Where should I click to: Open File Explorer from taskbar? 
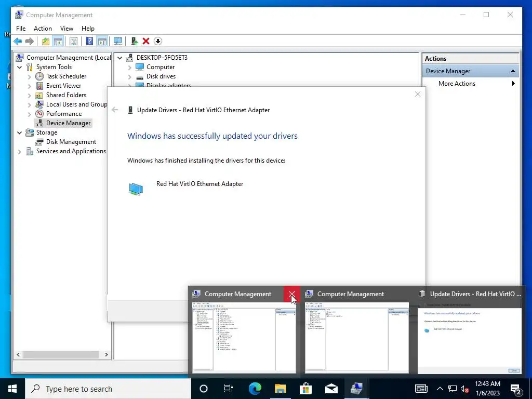point(280,389)
